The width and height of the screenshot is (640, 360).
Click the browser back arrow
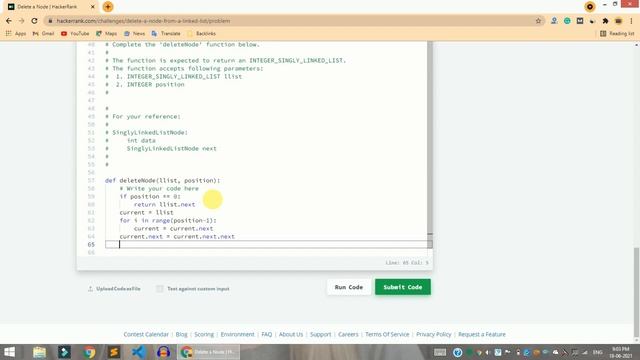9,21
